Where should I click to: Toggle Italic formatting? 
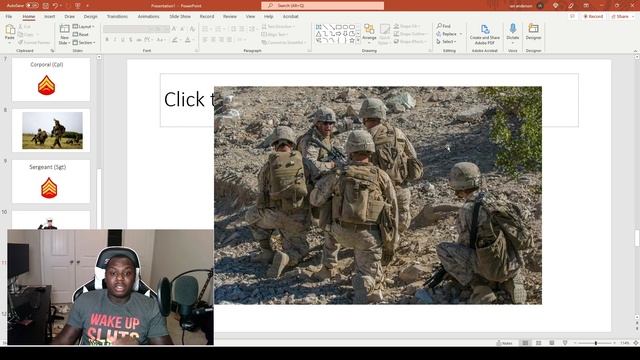115,40
